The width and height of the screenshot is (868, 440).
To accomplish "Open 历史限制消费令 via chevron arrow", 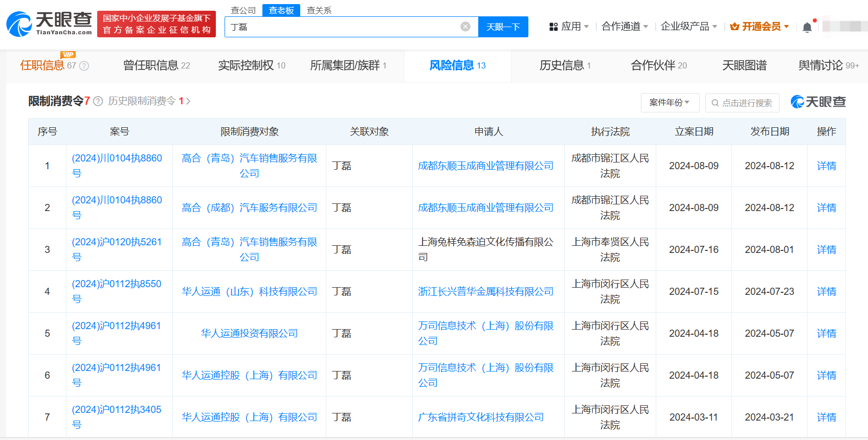I will pyautogui.click(x=188, y=101).
